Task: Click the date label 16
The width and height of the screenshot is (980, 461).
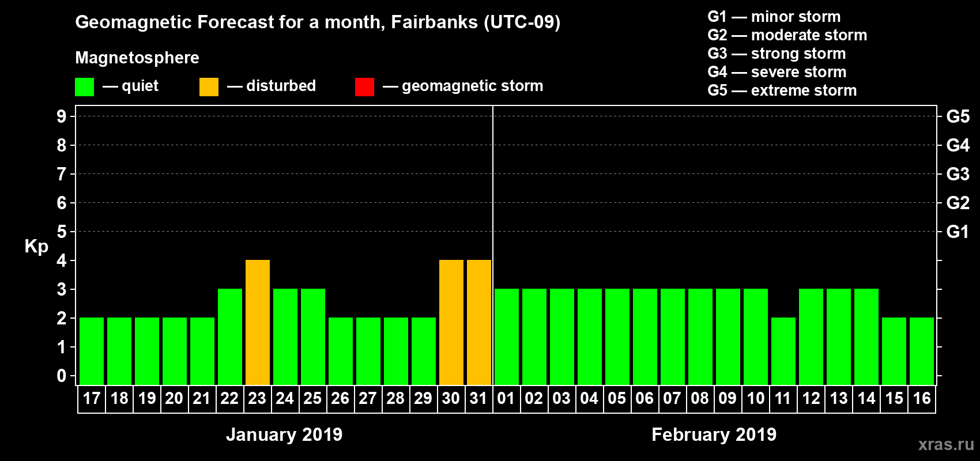Action: tap(922, 398)
